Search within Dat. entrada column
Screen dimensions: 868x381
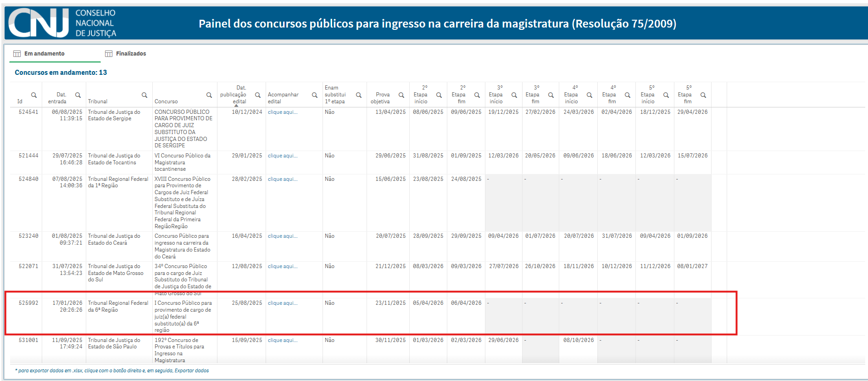(78, 95)
